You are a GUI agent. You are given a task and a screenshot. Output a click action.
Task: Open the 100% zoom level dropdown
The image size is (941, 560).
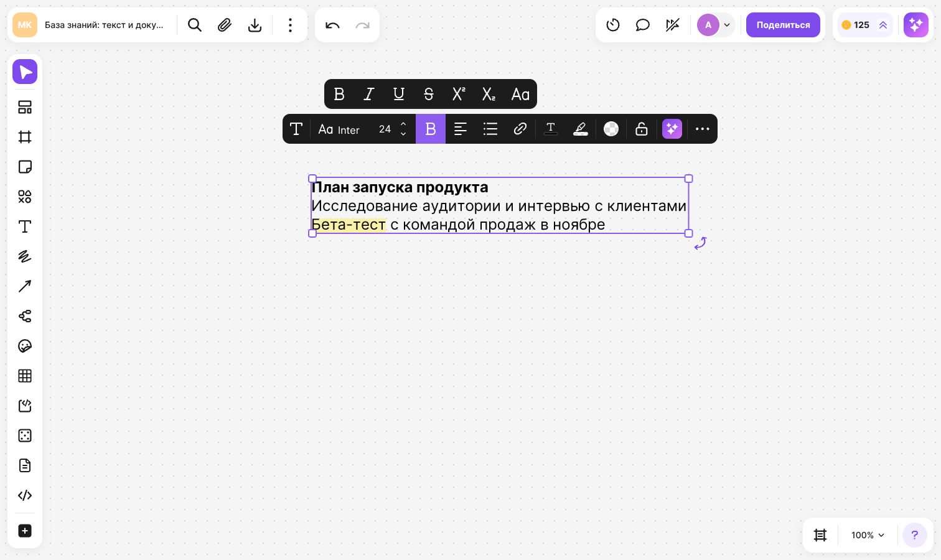coord(868,535)
